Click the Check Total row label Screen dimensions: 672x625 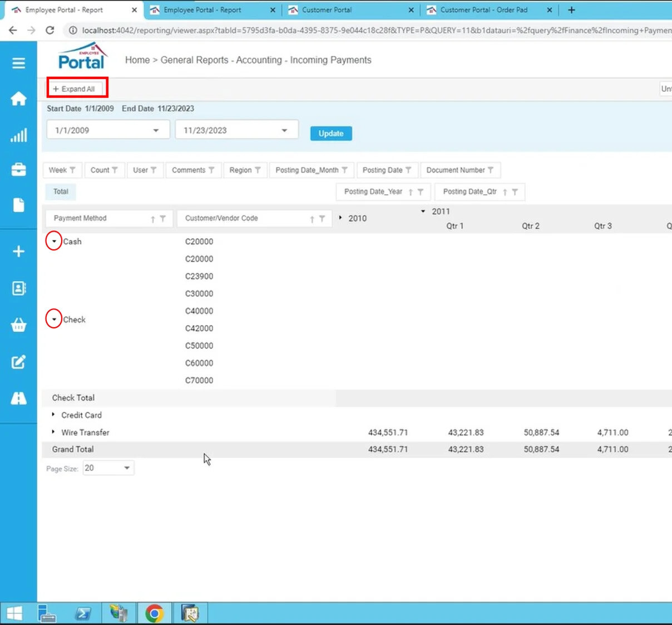pos(73,398)
